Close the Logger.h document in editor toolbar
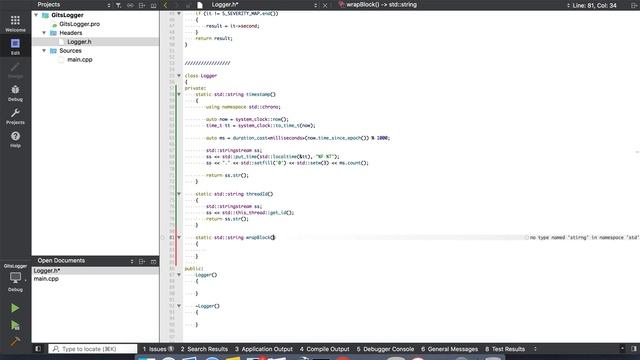 click(x=325, y=5)
